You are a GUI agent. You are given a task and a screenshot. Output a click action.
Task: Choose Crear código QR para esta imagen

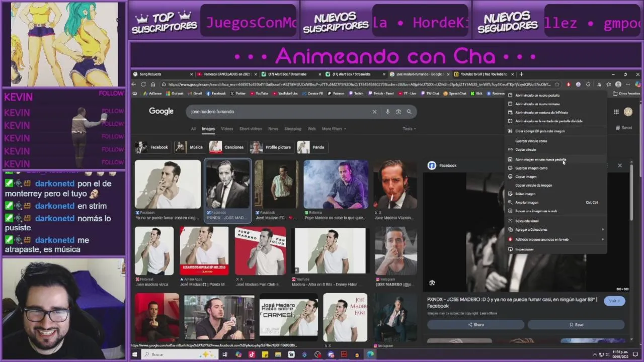556,131
